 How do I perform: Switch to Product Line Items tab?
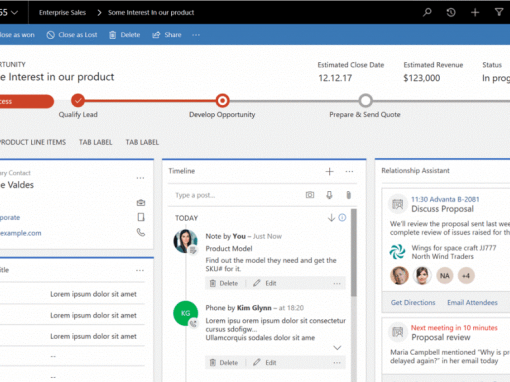pos(33,142)
